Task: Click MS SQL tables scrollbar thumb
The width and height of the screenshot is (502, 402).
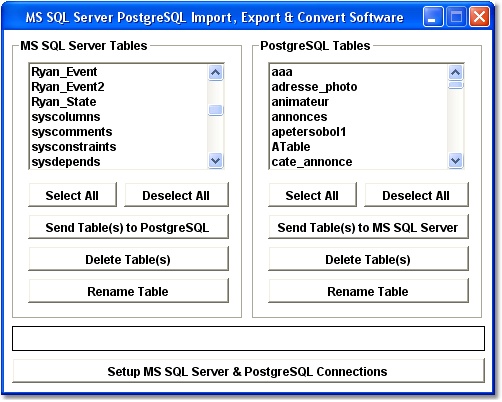Action: click(216, 110)
